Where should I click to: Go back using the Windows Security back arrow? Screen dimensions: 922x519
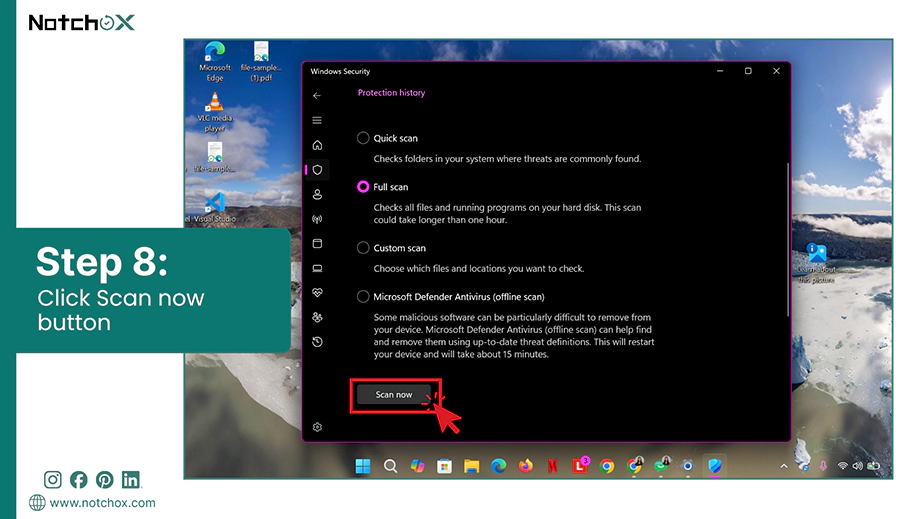[x=317, y=95]
